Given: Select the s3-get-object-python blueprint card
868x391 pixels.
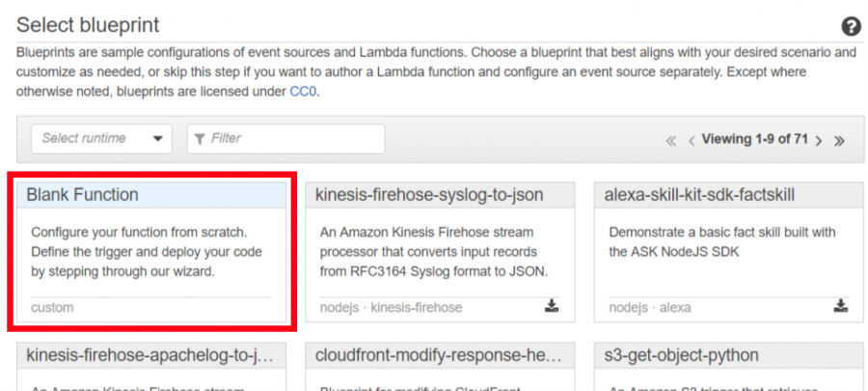Looking at the screenshot, I should click(729, 367).
